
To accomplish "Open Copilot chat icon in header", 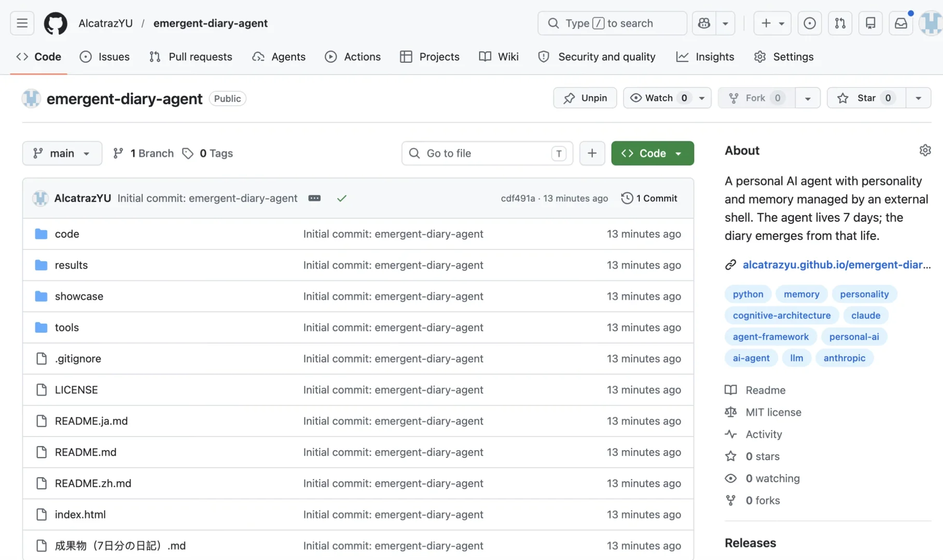I will (704, 23).
